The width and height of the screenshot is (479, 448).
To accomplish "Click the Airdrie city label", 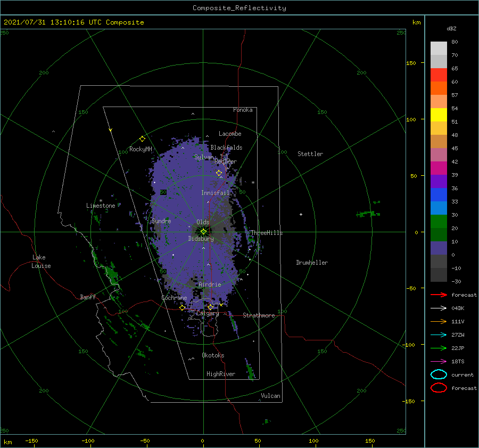I will click(x=210, y=284).
